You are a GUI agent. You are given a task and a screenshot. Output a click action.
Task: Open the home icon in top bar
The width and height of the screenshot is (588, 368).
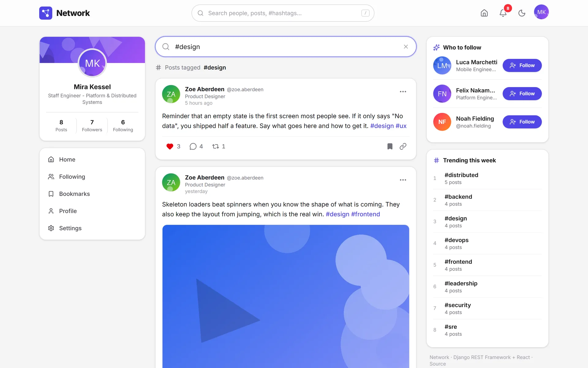[484, 13]
